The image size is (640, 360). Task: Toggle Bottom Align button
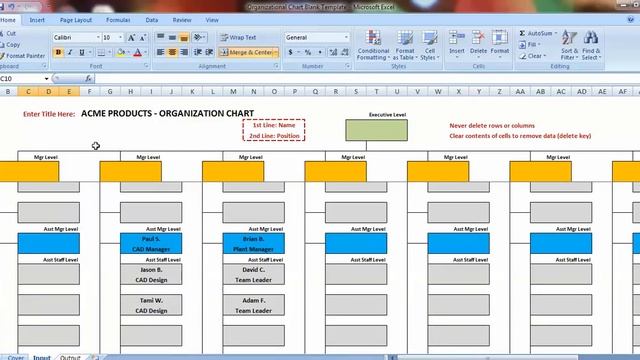184,38
